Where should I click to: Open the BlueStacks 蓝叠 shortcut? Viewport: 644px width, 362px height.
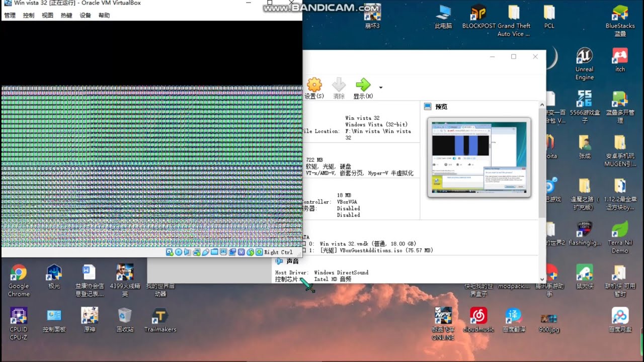(x=620, y=20)
